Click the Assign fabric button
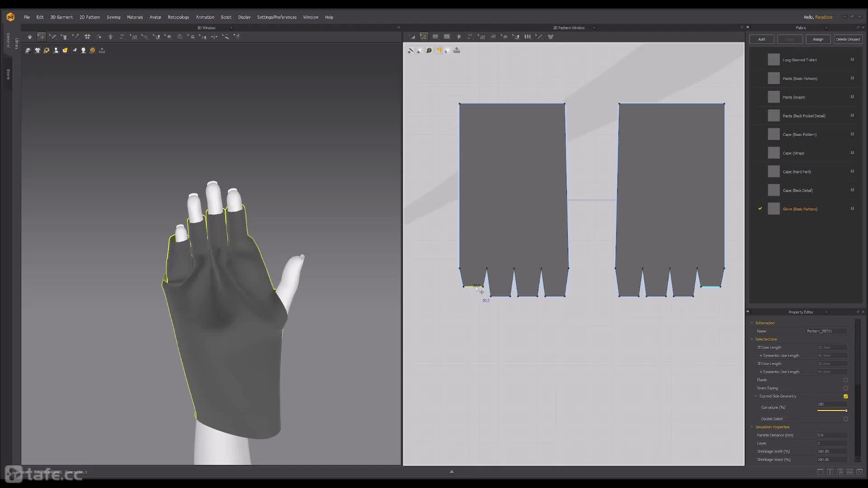 coord(818,39)
